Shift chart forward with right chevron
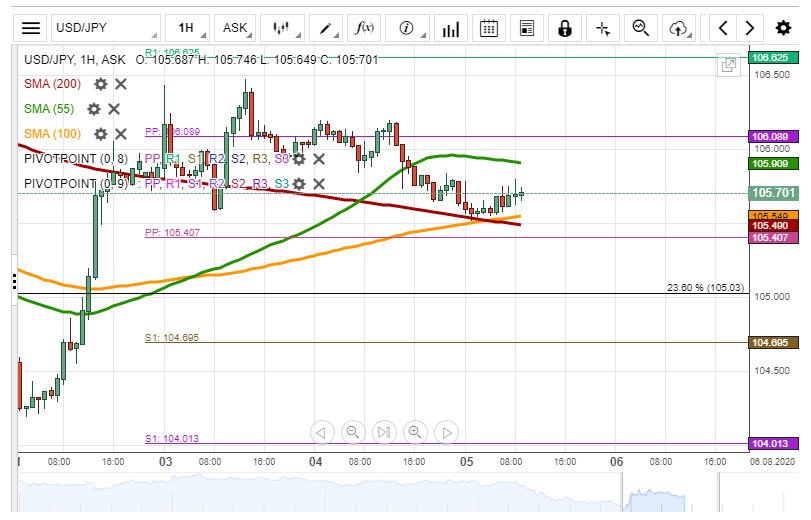 click(x=749, y=28)
